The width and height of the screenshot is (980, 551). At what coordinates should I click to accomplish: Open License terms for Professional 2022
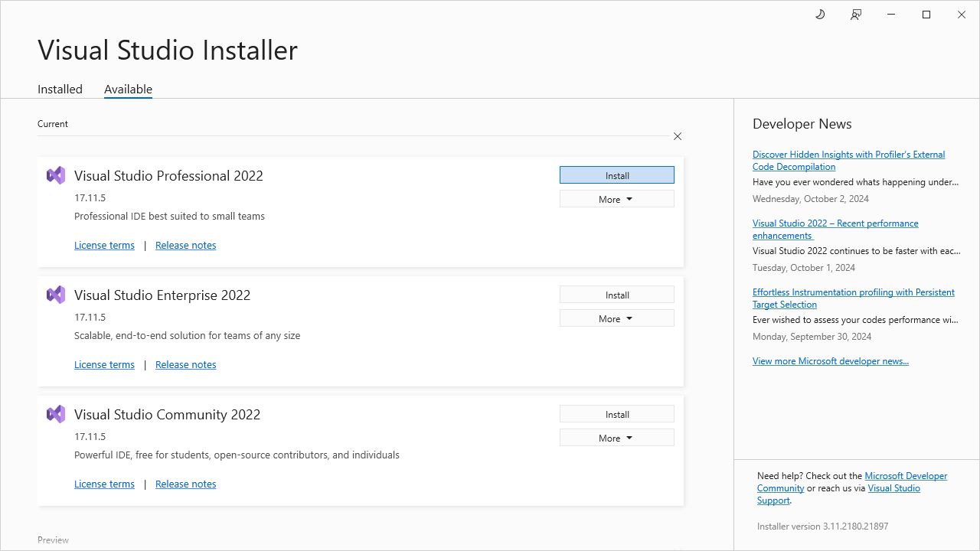tap(104, 245)
